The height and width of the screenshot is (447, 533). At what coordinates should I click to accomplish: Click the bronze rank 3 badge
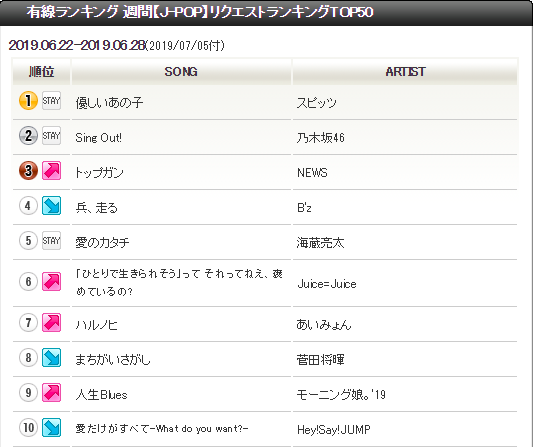pos(28,171)
